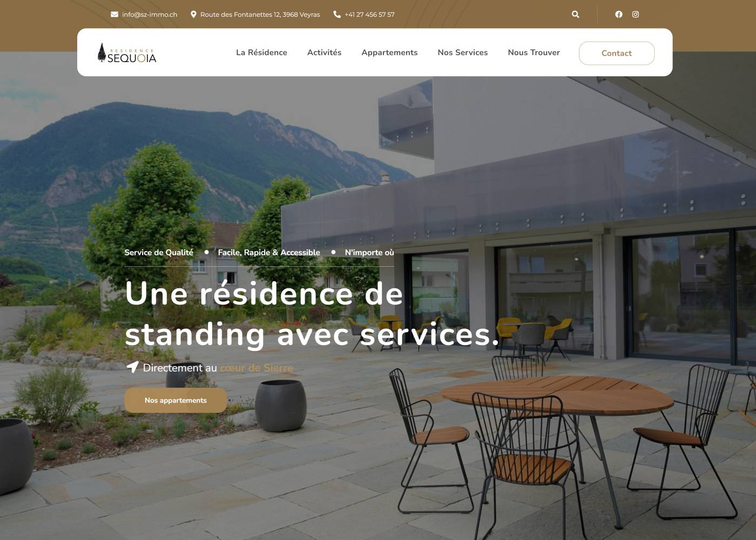Open the Nos Services menu
756x540 pixels.
[463, 52]
